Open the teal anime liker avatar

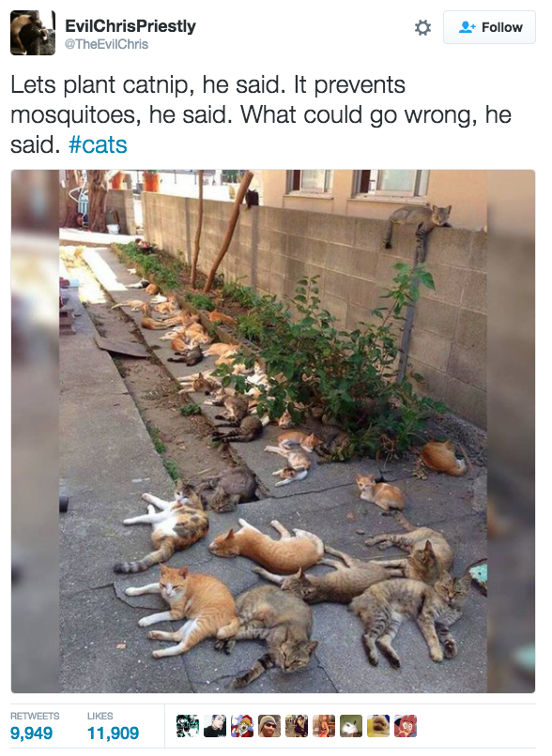point(188,726)
